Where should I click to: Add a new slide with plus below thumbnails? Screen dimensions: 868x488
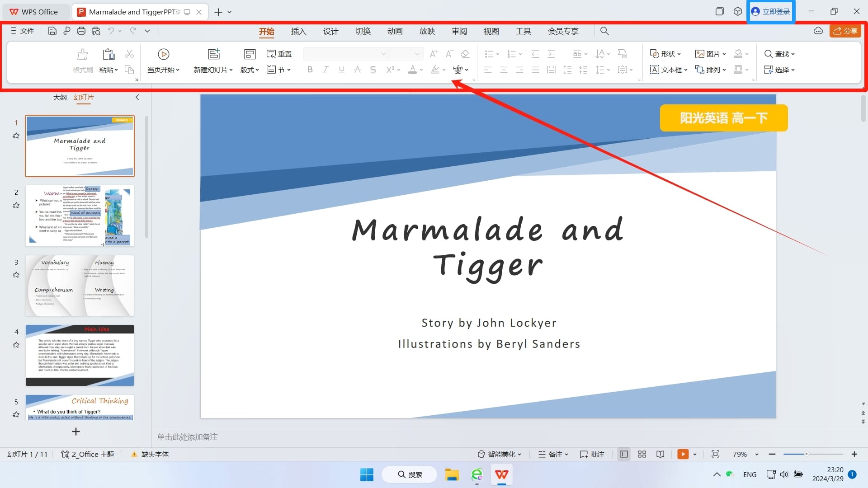76,432
